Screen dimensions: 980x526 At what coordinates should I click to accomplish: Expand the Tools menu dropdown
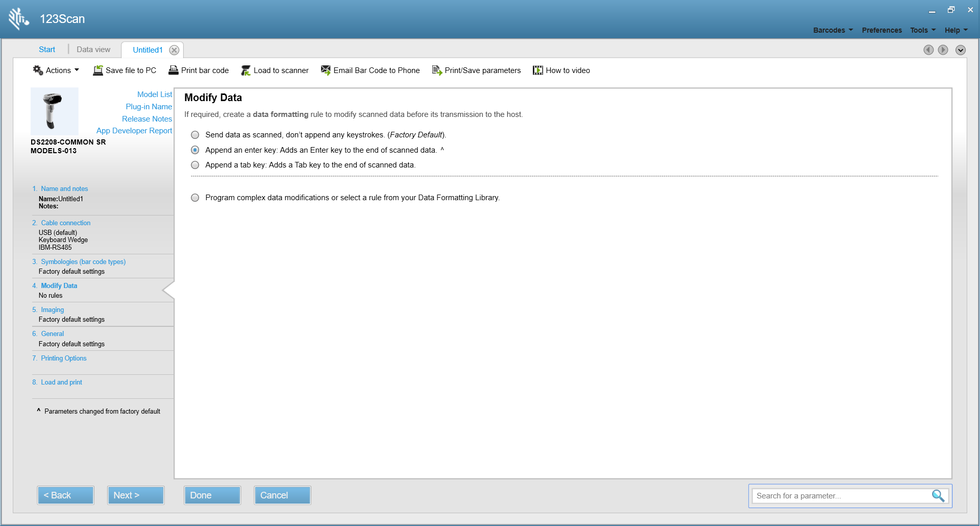point(922,30)
